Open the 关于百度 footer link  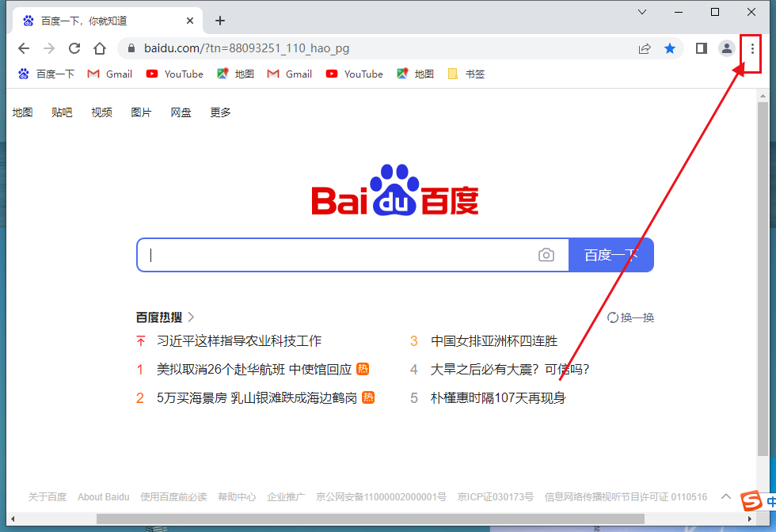point(48,497)
